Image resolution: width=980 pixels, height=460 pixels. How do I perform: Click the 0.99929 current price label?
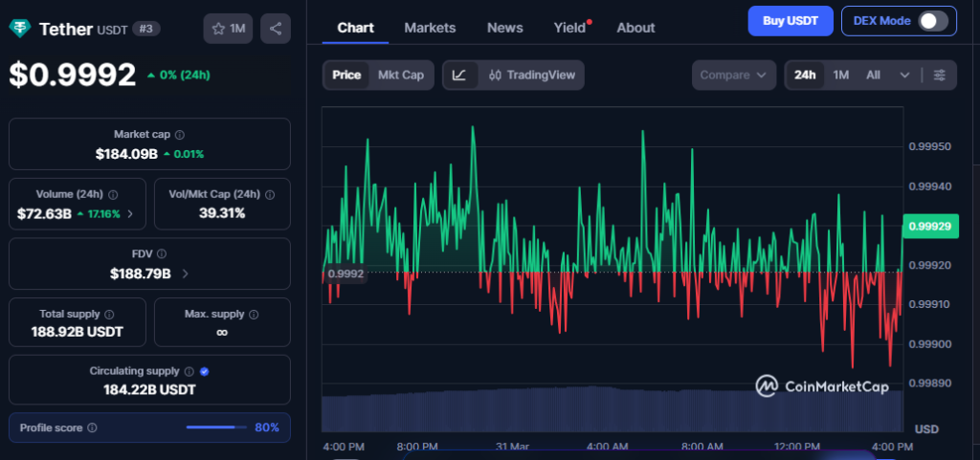(x=927, y=226)
